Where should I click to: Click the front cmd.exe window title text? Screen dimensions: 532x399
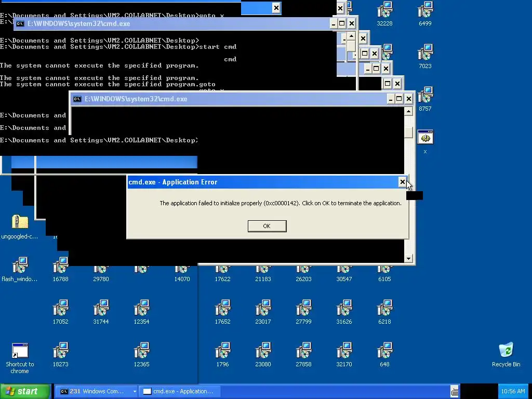(136, 99)
